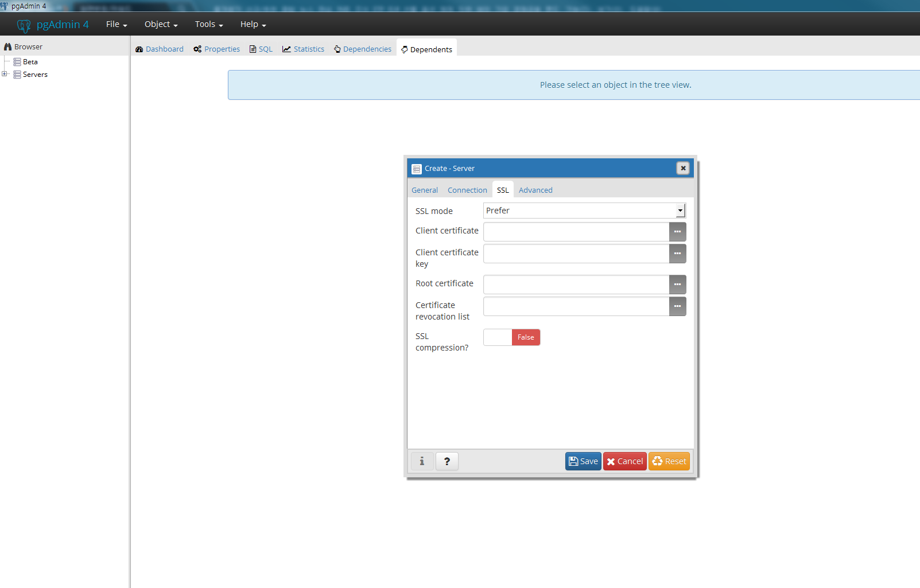Open help with question mark button
Image resolution: width=920 pixels, height=588 pixels.
coord(447,461)
